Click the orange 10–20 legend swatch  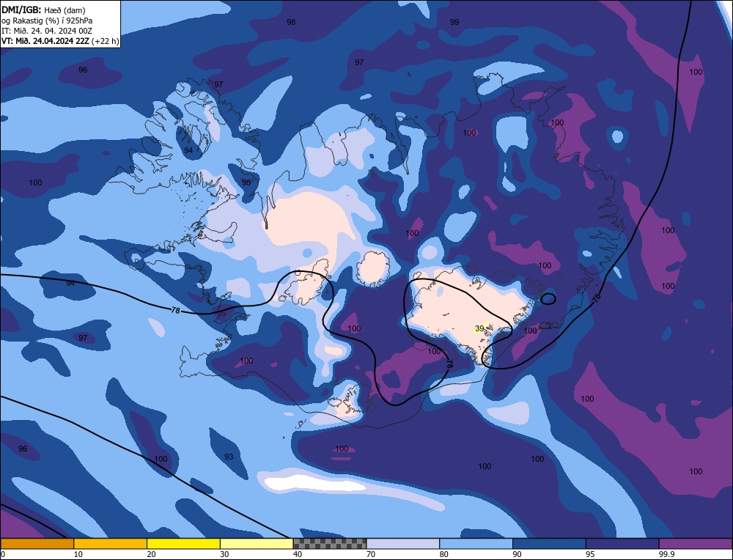(x=111, y=544)
